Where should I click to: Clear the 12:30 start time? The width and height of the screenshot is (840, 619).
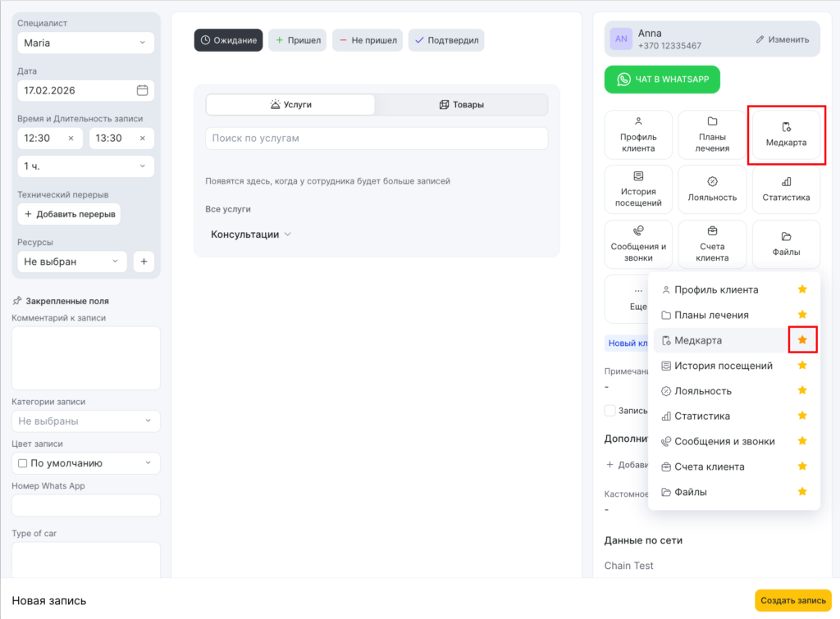coord(71,139)
